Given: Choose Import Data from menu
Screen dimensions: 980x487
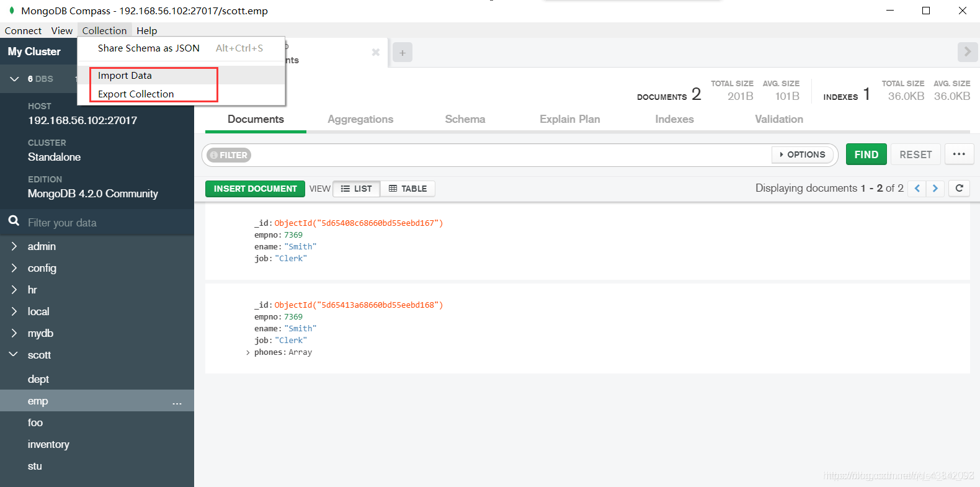Looking at the screenshot, I should point(180,75).
